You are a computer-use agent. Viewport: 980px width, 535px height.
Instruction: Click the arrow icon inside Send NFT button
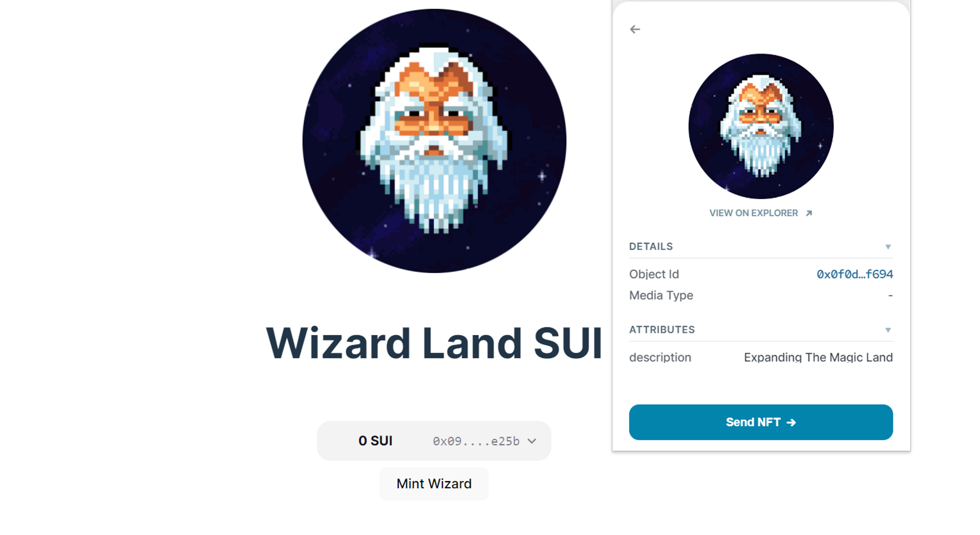coord(791,423)
